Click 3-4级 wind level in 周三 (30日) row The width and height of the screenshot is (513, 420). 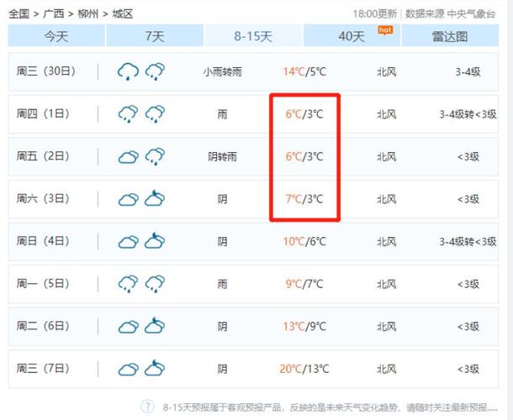pos(468,72)
